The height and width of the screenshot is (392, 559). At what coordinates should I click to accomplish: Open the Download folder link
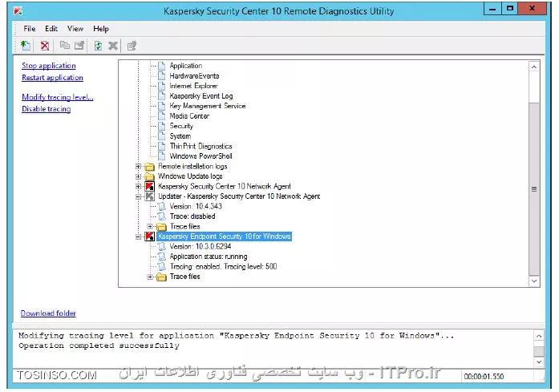(48, 313)
